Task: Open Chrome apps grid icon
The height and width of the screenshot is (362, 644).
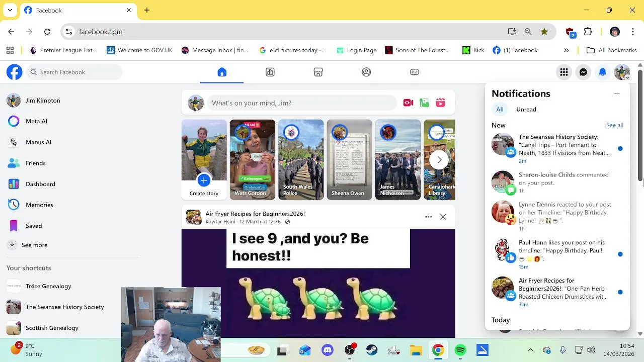Action: coord(10,50)
